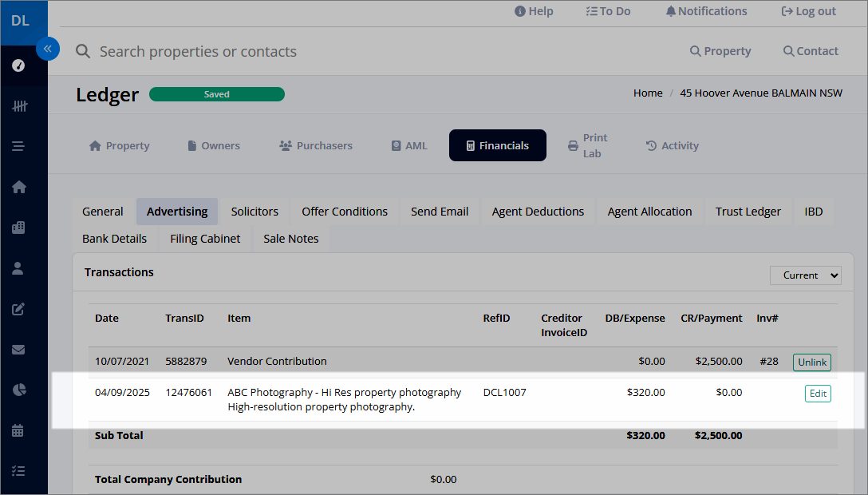Click the home icon in left sidebar
This screenshot has height=495, width=868.
click(19, 187)
